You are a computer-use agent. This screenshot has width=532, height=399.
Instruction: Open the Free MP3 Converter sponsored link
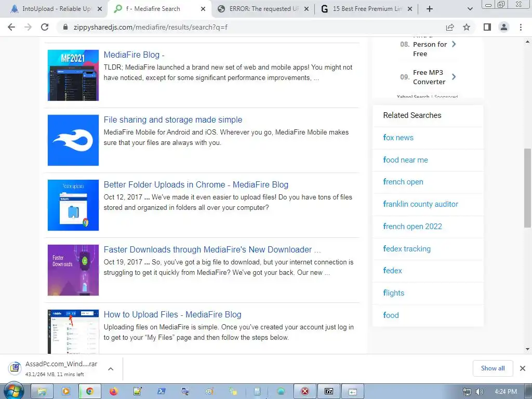(x=429, y=77)
